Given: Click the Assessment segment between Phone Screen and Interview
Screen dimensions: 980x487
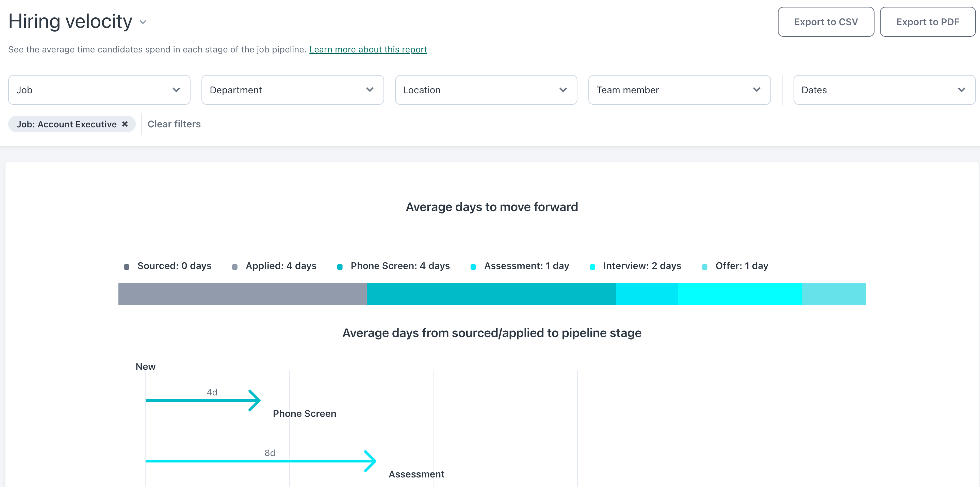Looking at the screenshot, I should [x=647, y=294].
